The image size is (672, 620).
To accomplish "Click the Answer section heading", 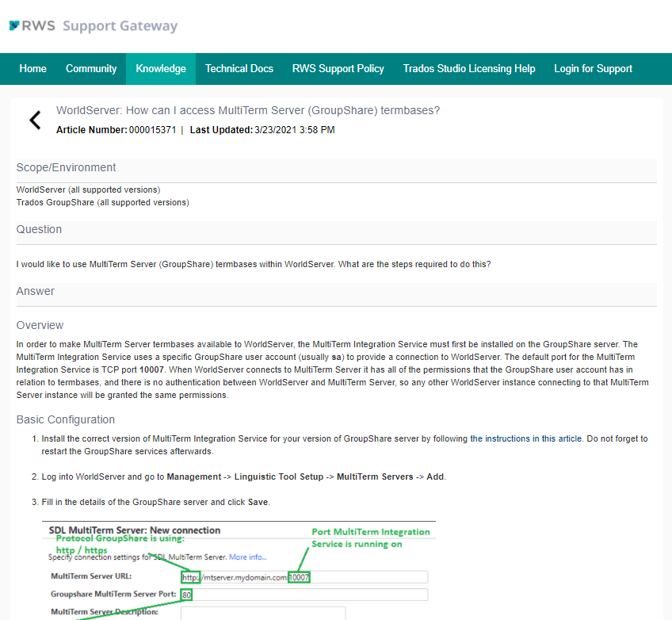I will click(35, 291).
